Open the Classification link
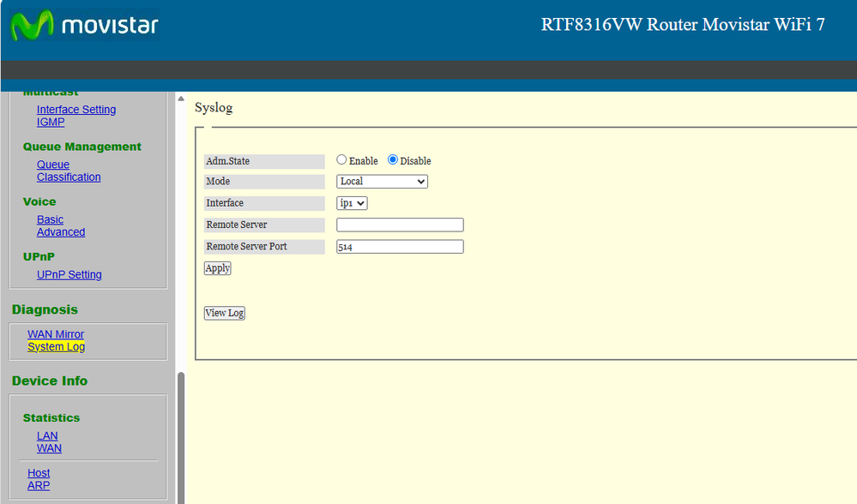 (x=69, y=177)
